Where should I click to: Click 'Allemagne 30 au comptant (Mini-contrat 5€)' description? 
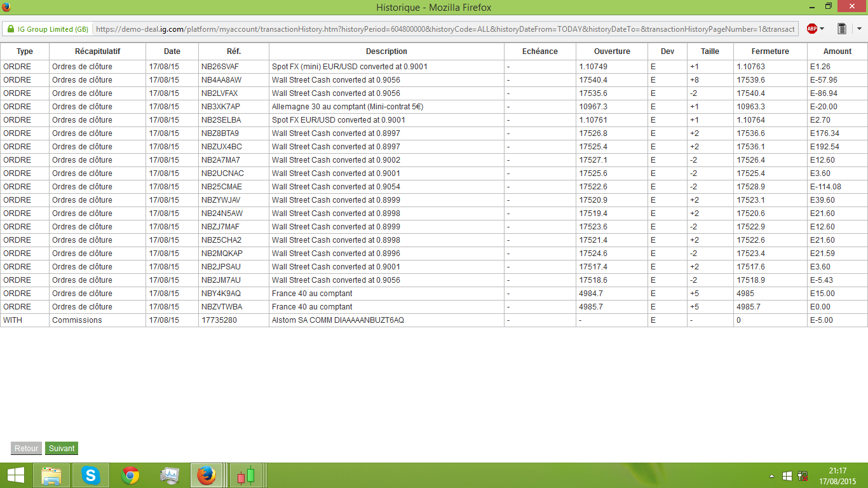pos(348,107)
